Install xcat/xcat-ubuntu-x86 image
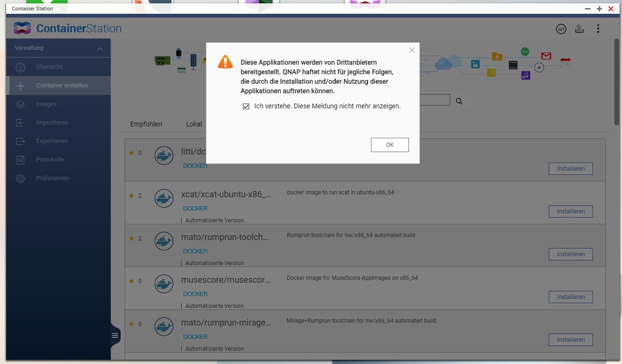Viewport: 622px width, 364px height. (571, 211)
